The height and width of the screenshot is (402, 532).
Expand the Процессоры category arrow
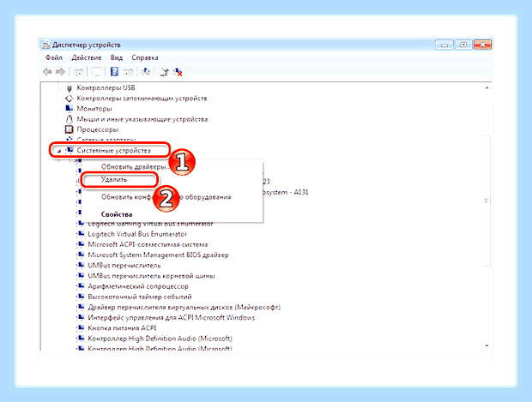point(59,129)
